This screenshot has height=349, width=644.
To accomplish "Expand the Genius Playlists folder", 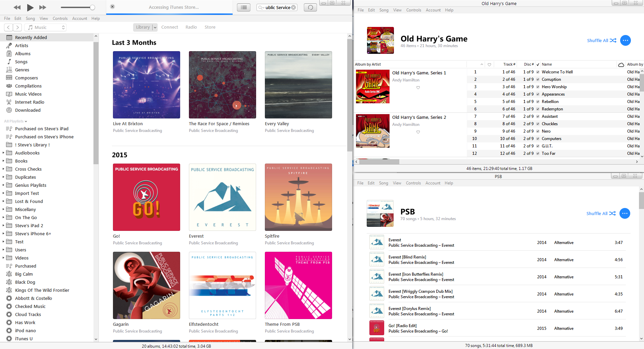I will 3,185.
